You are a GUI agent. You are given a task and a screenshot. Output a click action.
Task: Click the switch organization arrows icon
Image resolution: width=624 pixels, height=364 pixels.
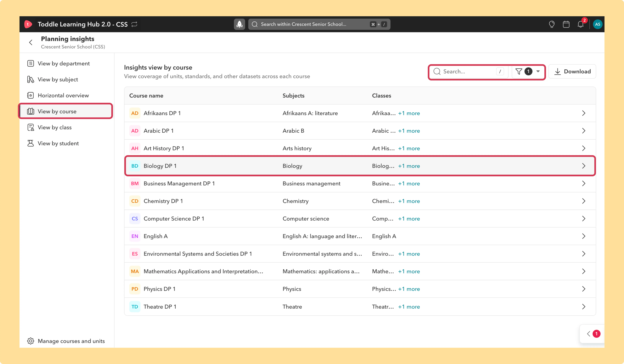pyautogui.click(x=134, y=24)
